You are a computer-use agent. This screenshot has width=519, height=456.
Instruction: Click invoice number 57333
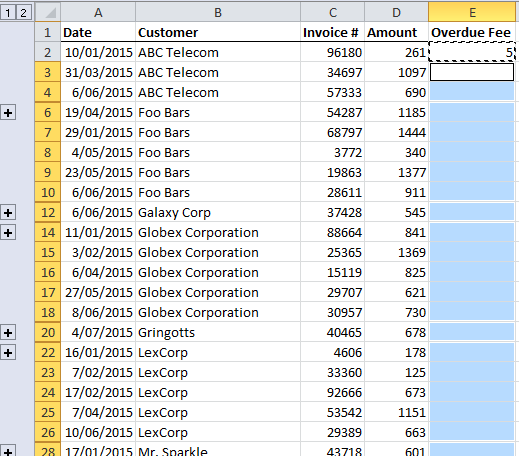pos(332,92)
